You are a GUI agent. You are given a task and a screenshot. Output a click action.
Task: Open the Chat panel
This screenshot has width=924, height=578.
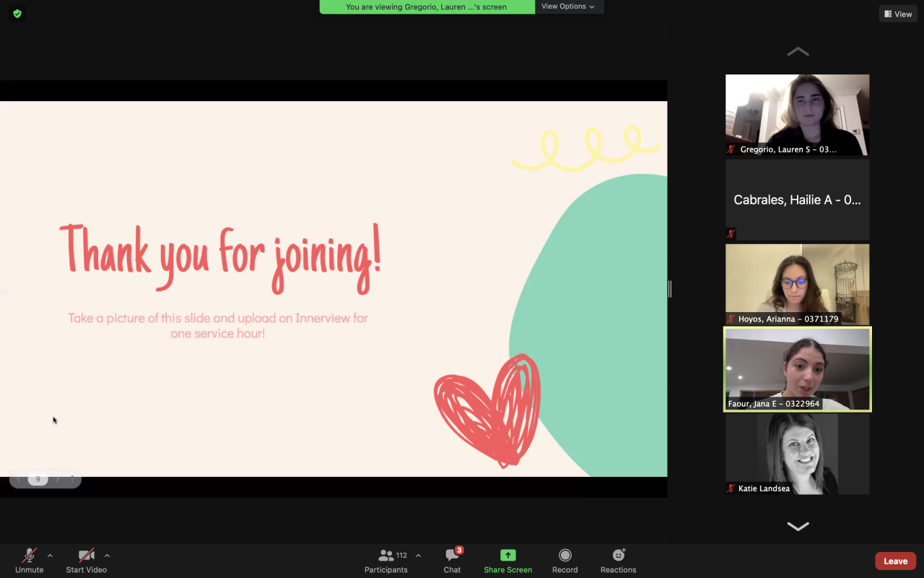click(x=453, y=561)
